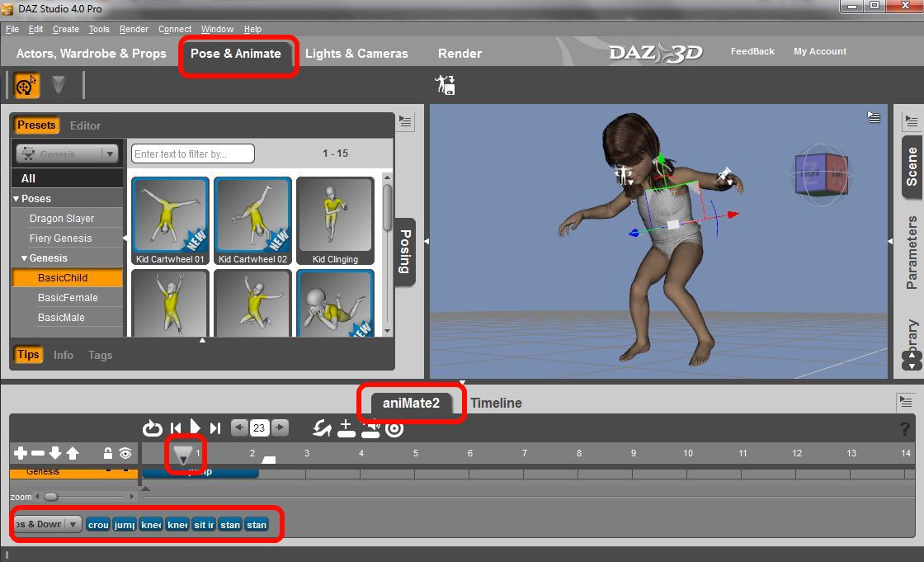Viewport: 924px width, 562px height.
Task: Toggle track visibility eye icon
Action: [125, 453]
